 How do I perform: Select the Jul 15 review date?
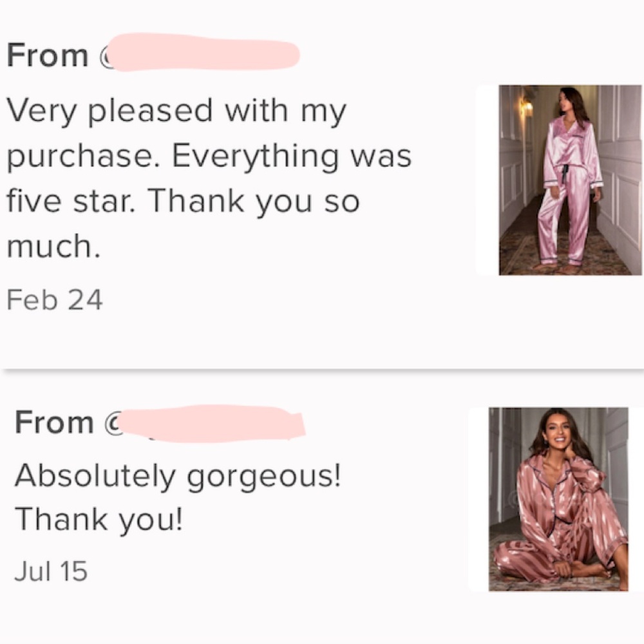pos(50,569)
